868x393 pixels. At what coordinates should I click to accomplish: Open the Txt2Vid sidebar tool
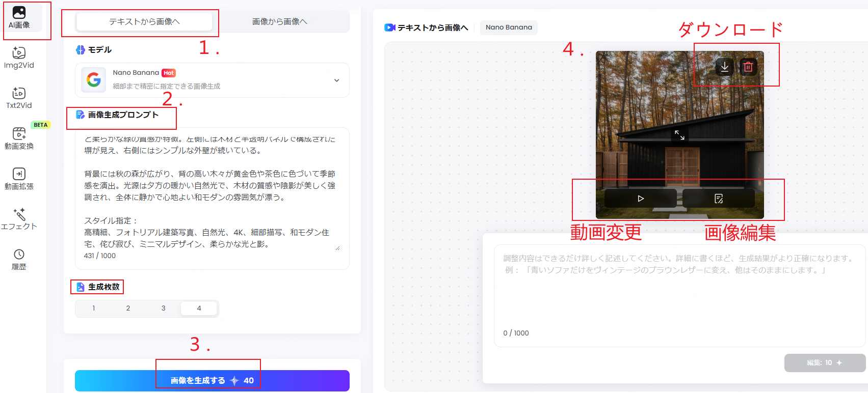(19, 98)
